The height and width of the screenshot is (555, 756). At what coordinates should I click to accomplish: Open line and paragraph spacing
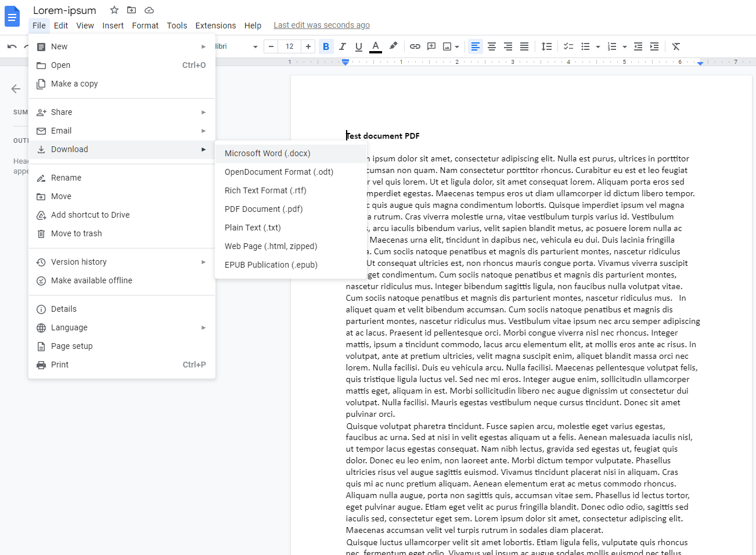coord(546,46)
